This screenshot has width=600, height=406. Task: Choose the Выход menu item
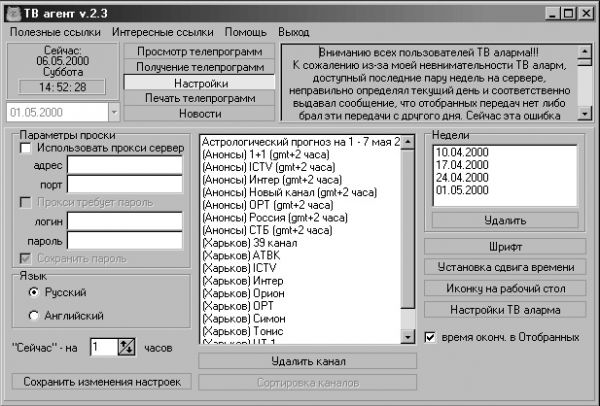pos(293,32)
